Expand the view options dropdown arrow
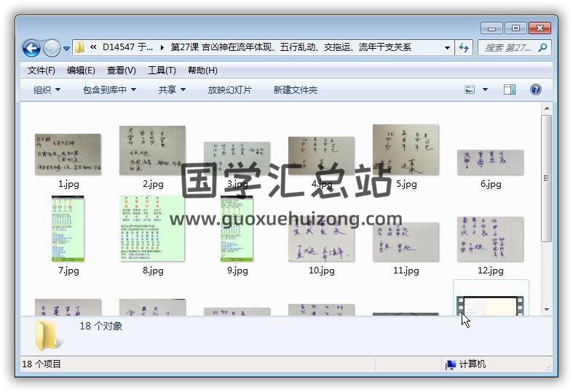Screen dimensions: 573x392 (x=486, y=89)
